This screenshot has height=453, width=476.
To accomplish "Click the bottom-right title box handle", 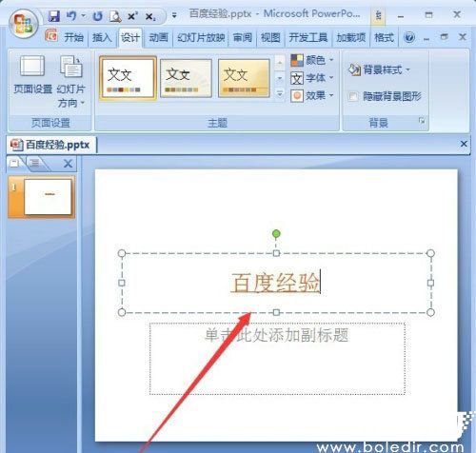I will (430, 312).
